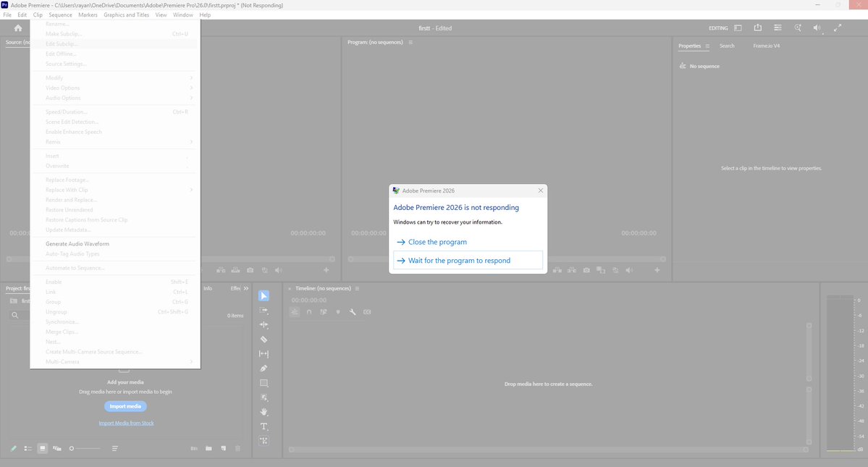Open the Clip menu in menu bar
The width and height of the screenshot is (868, 467).
pyautogui.click(x=38, y=15)
